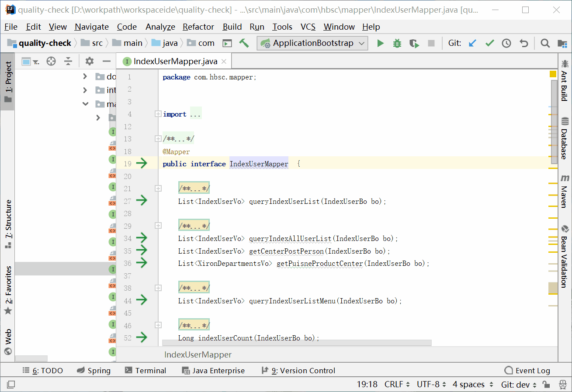Expand folded javadoc on line 29
This screenshot has width=572, height=392.
[158, 226]
